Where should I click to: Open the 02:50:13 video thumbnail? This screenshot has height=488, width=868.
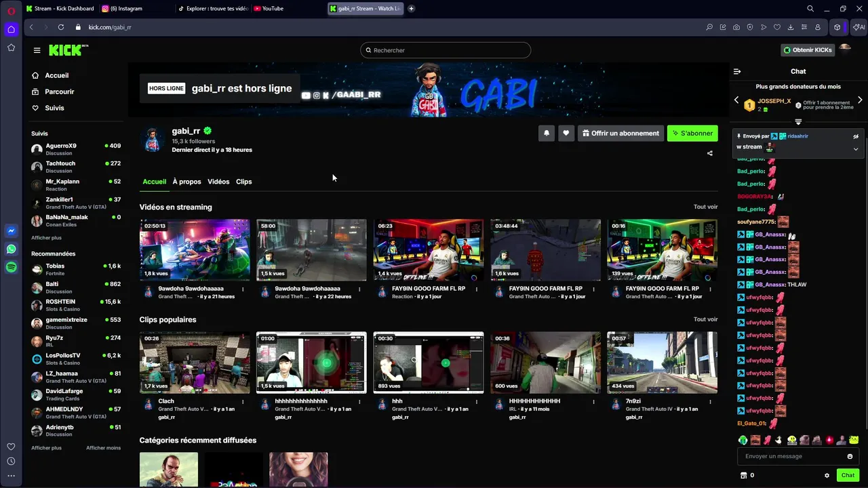(x=195, y=249)
